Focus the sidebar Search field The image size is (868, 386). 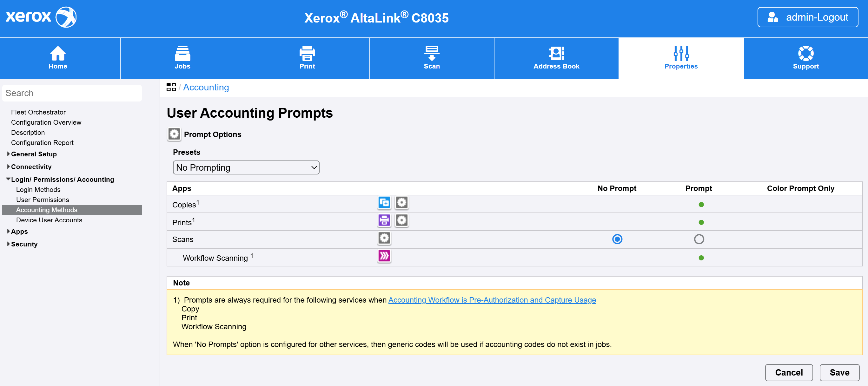click(x=72, y=93)
